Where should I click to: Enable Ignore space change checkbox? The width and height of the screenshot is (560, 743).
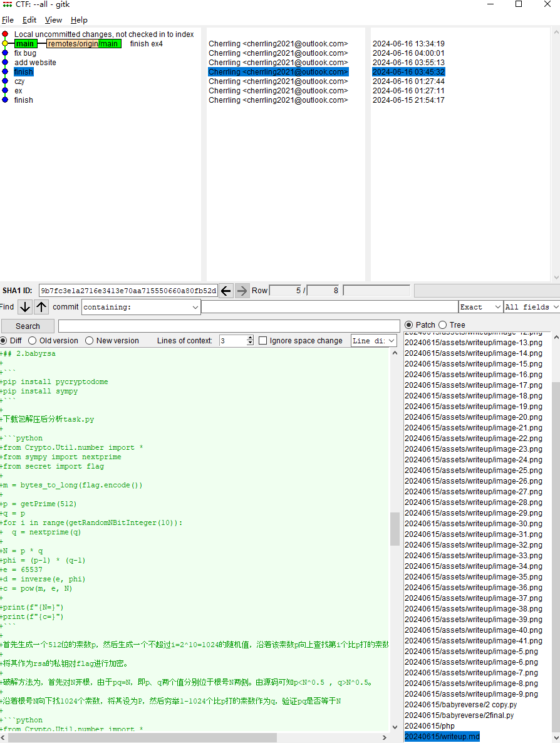pyautogui.click(x=263, y=341)
